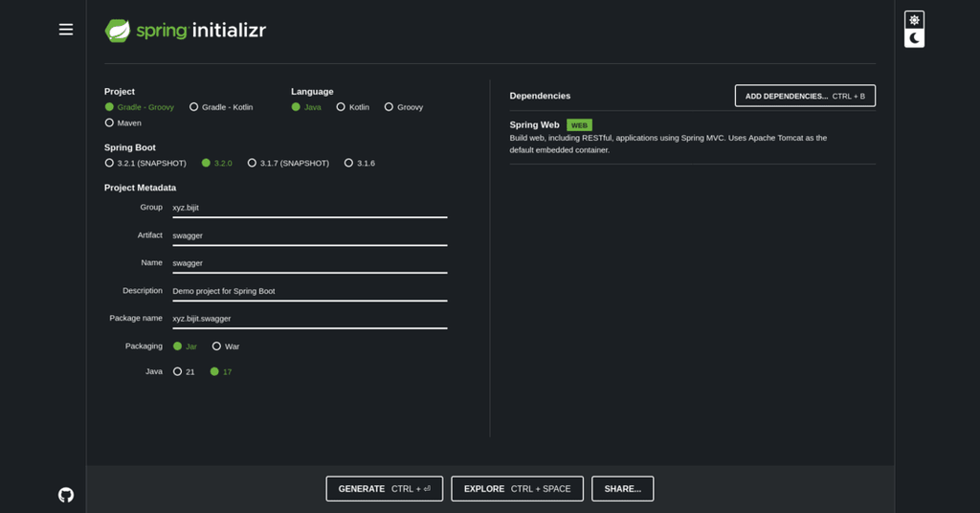
Task: Click the Explore button
Action: click(517, 489)
